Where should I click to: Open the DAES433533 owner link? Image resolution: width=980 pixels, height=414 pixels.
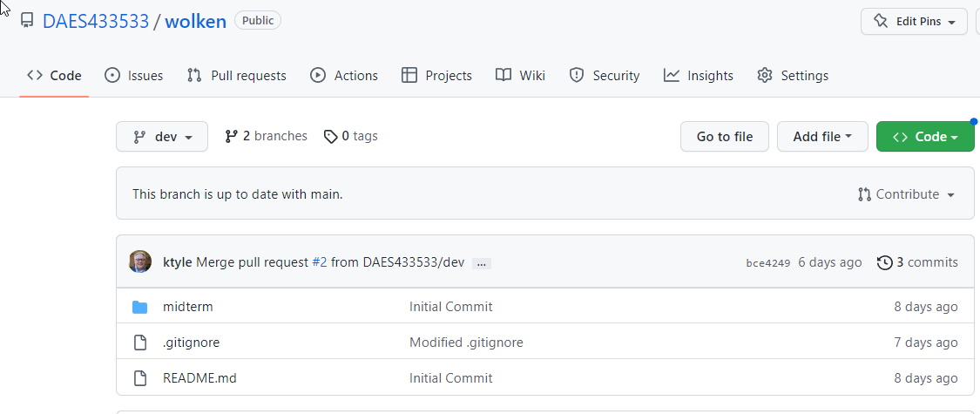pyautogui.click(x=96, y=21)
